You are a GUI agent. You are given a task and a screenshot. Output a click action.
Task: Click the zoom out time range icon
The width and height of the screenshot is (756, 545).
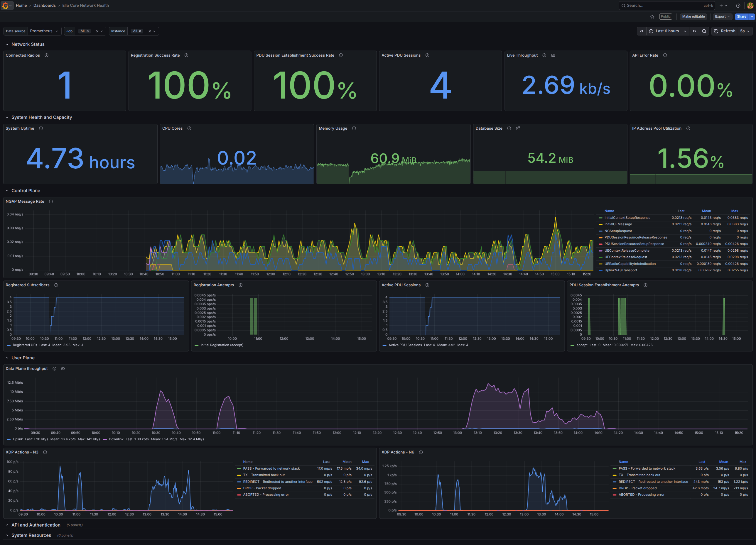pyautogui.click(x=704, y=31)
